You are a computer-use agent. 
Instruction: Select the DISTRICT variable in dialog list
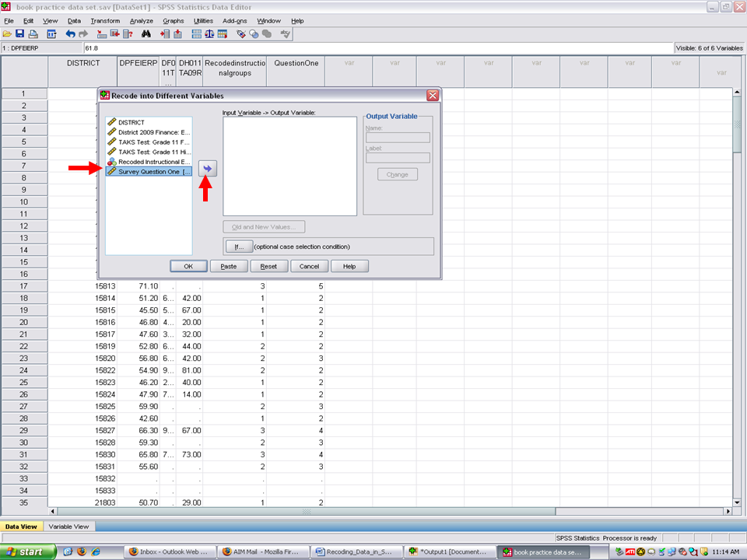click(131, 122)
